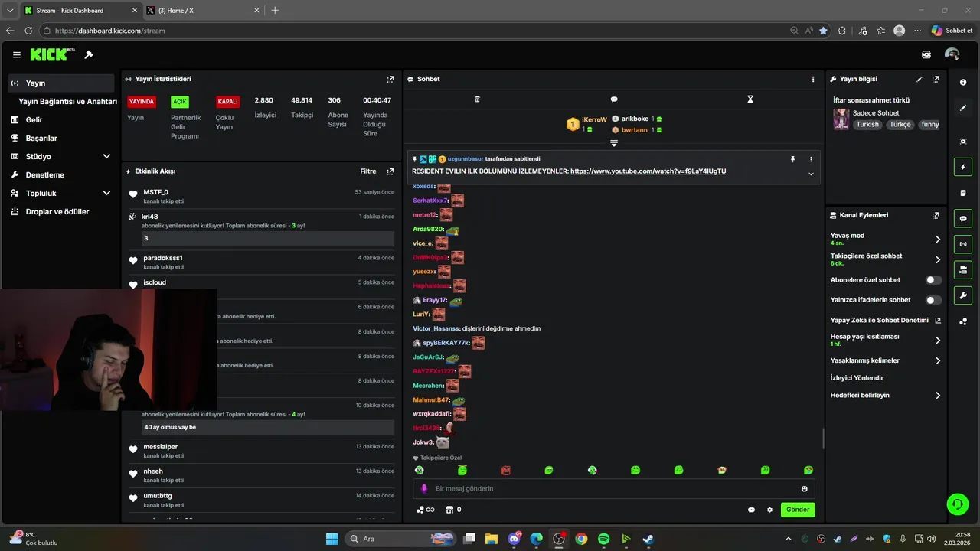Screen dimensions: 980x551
Task: Unpin the pinned chat message
Action: (x=793, y=159)
